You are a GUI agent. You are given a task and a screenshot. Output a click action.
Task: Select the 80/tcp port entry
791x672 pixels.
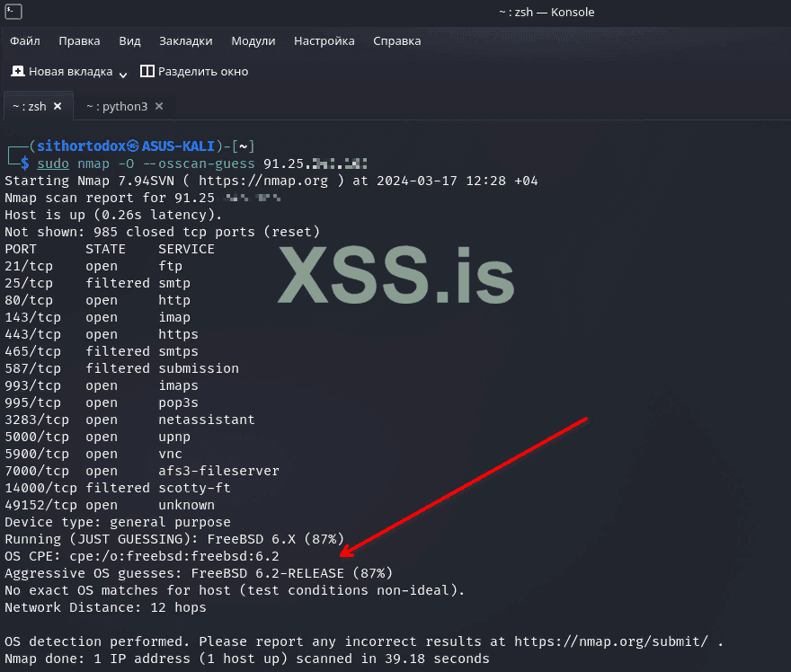click(29, 300)
